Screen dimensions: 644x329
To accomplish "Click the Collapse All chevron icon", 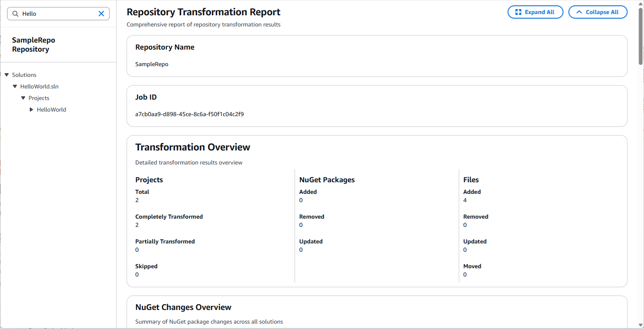I will pos(579,12).
